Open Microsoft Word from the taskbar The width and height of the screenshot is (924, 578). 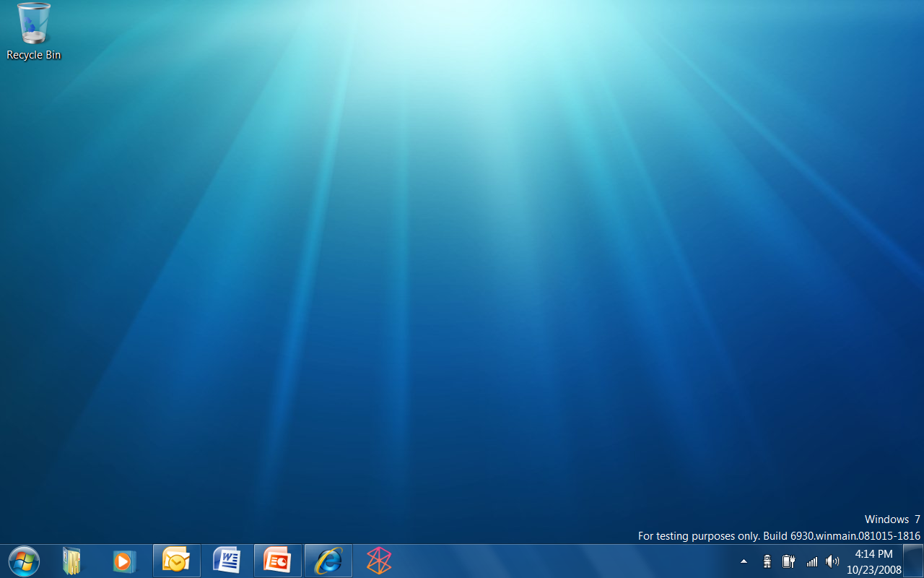pyautogui.click(x=227, y=561)
